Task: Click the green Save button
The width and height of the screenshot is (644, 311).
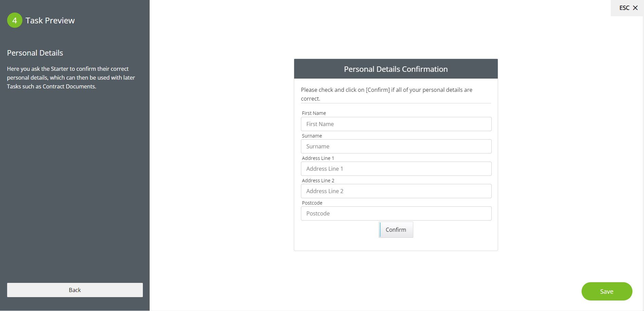Action: click(607, 291)
